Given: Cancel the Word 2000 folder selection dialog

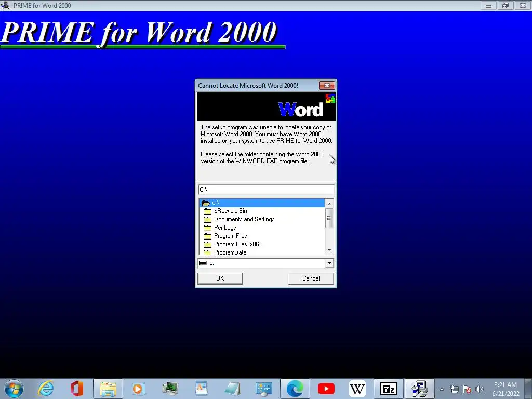Looking at the screenshot, I should [311, 278].
